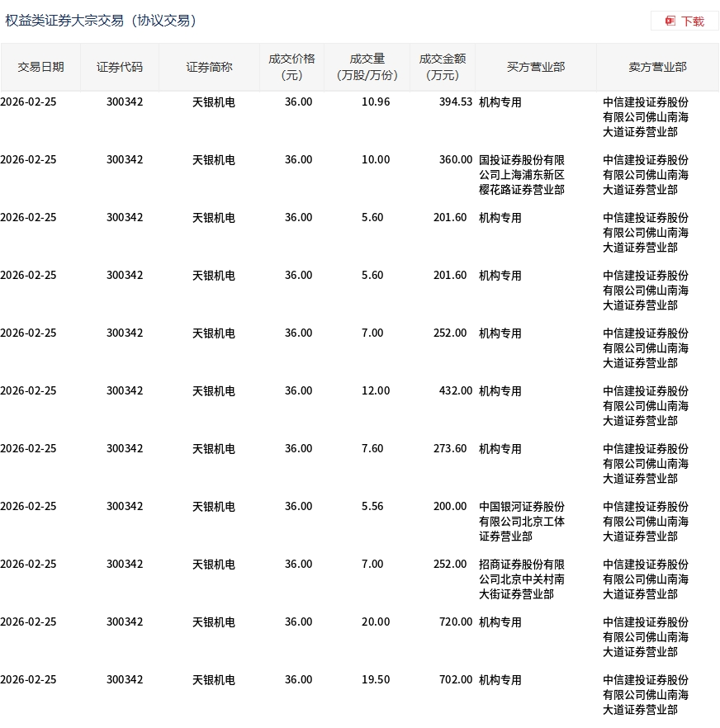Viewport: 720px width, 728px height.
Task: Select the 360.00 amount cell
Action: [456, 160]
